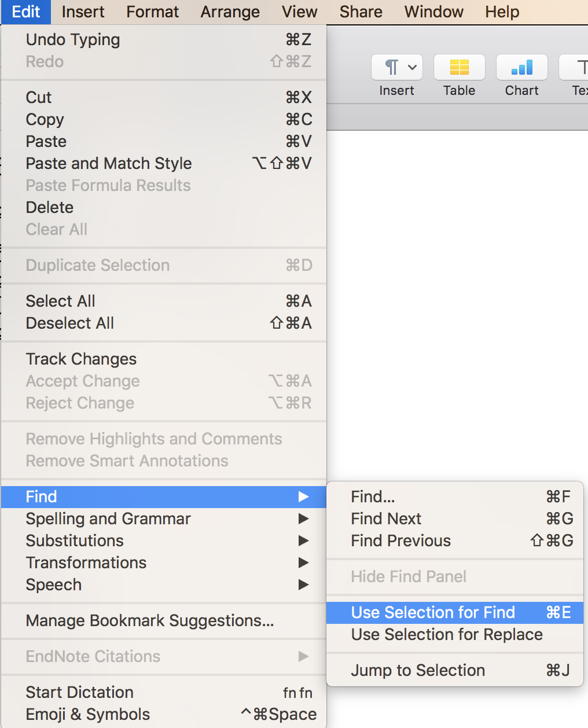
Task: Choose Find Previous option
Action: click(400, 541)
